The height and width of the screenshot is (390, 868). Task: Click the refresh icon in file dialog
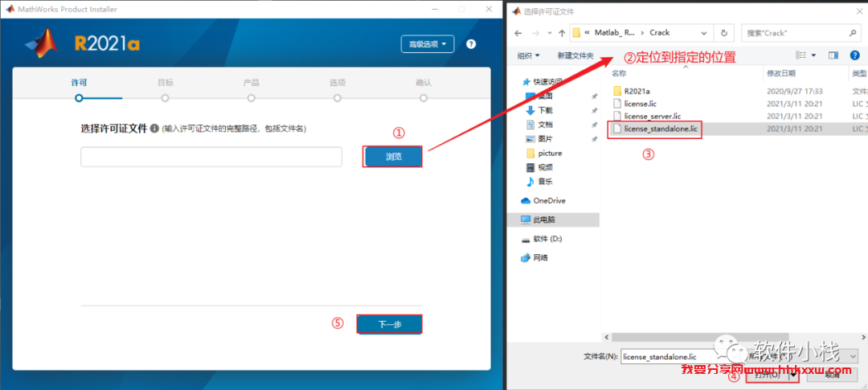pos(723,33)
